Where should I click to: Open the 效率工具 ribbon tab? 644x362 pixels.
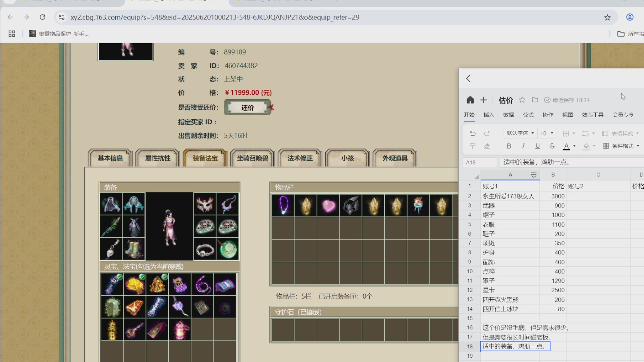click(593, 115)
